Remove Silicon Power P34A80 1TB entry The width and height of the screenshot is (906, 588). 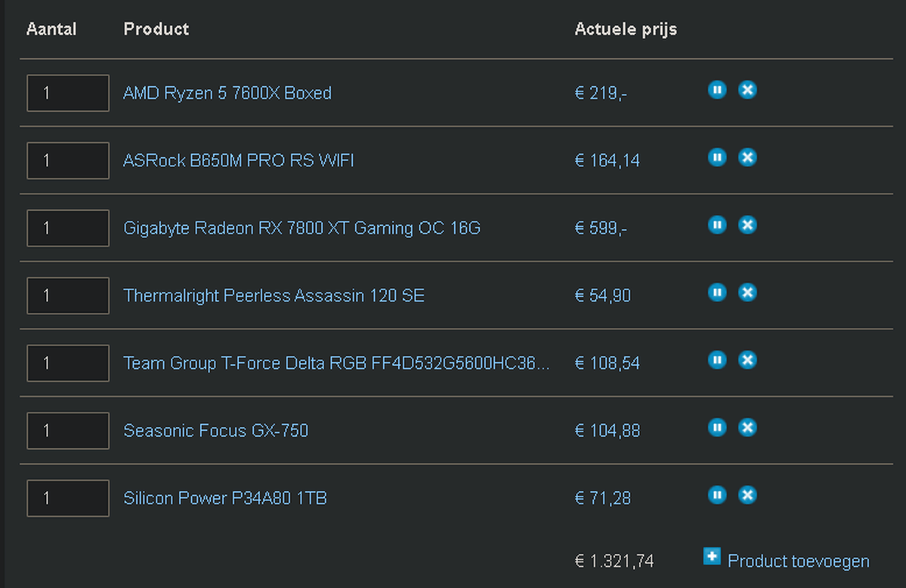[x=747, y=495]
